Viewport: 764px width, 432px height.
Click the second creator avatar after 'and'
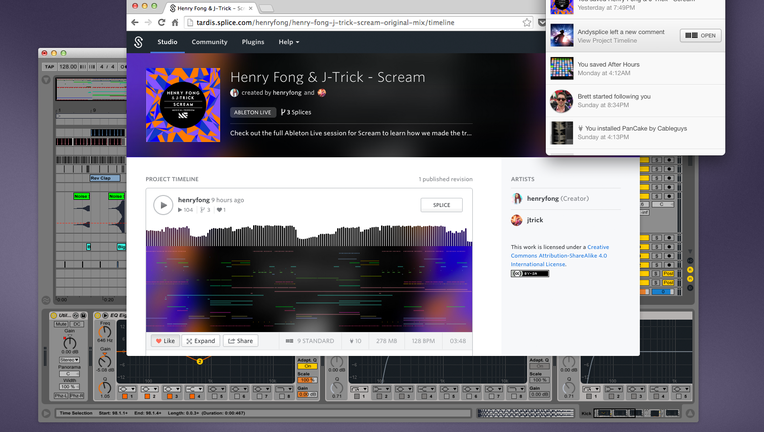322,93
